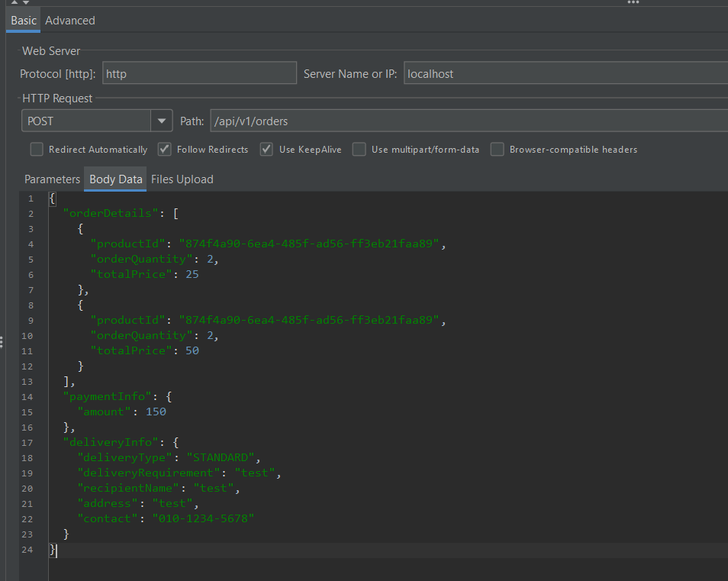Image resolution: width=728 pixels, height=581 pixels.
Task: Click the closing brace on line 24
Action: click(x=53, y=550)
